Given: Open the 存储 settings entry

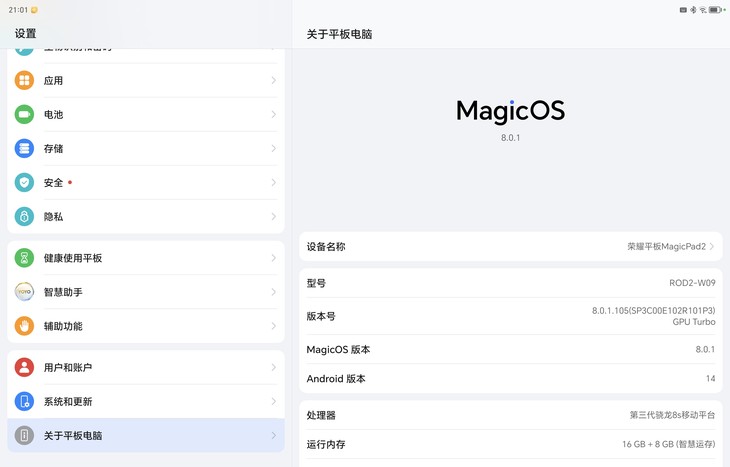Looking at the screenshot, I should pos(146,149).
